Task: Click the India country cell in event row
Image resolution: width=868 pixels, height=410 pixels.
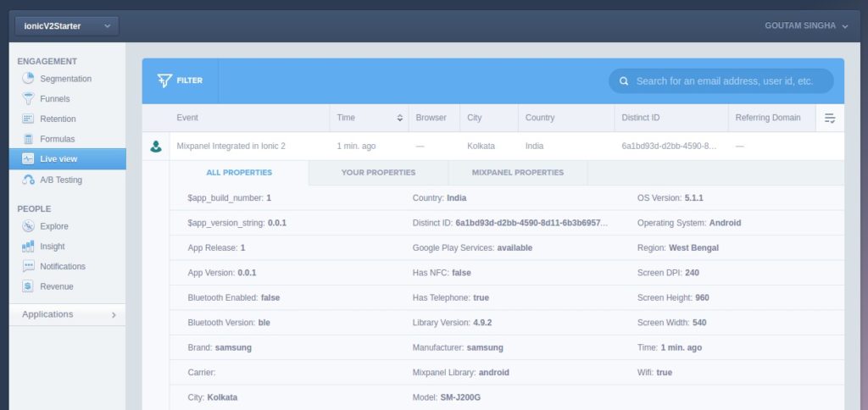Action: point(534,146)
